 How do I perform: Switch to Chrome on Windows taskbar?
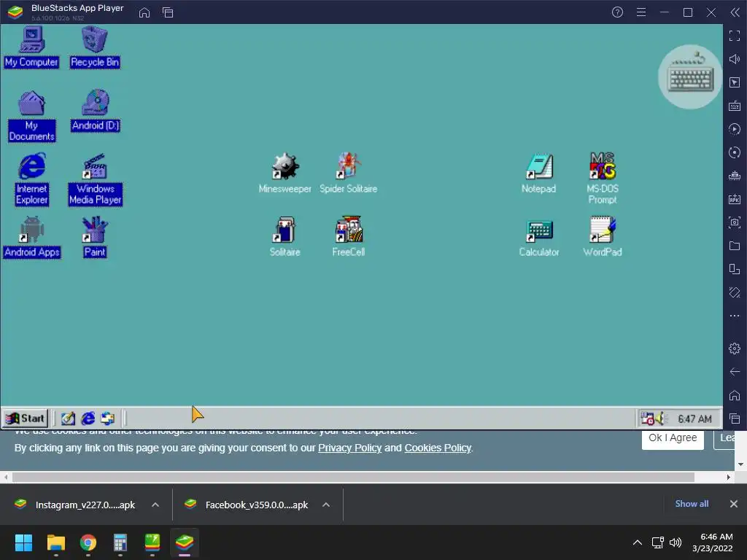coord(88,542)
